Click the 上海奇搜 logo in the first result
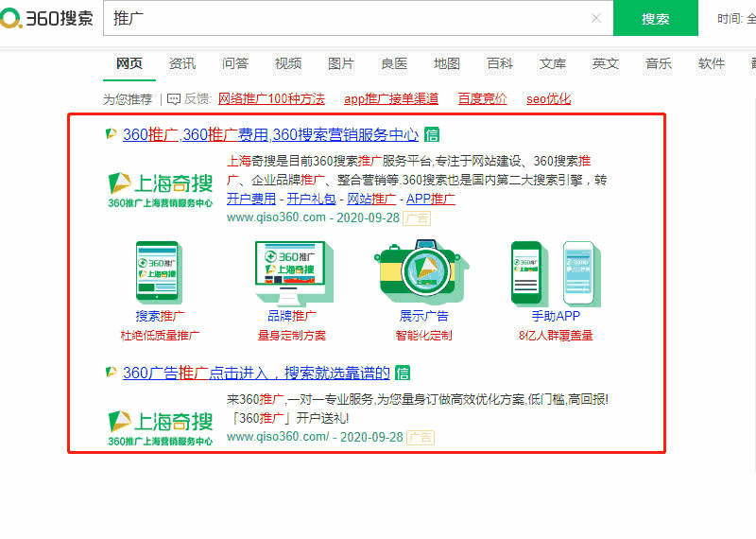The width and height of the screenshot is (756, 539). pyautogui.click(x=160, y=190)
